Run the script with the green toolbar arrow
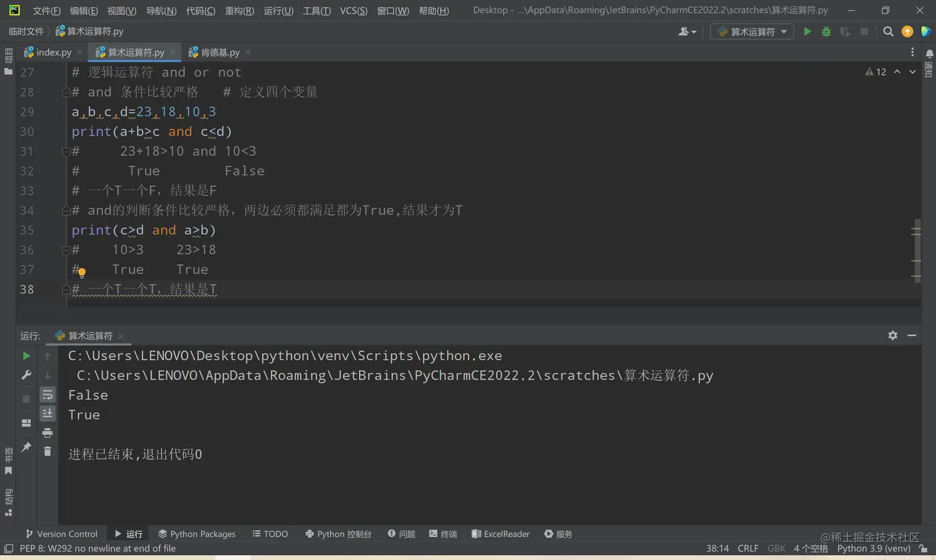The image size is (936, 560). [807, 32]
